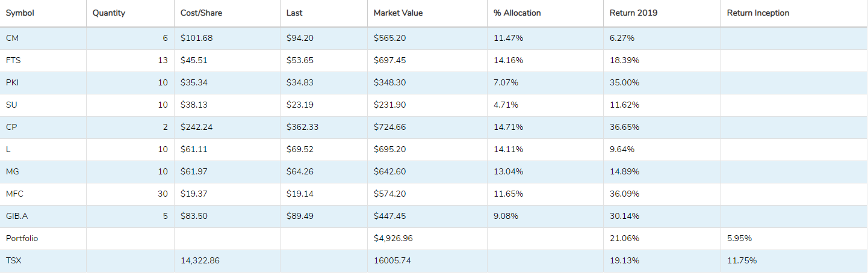Select the Portfolio 5.95% inception return
Image resolution: width=868 pixels, height=273 pixels.
pyautogui.click(x=739, y=238)
